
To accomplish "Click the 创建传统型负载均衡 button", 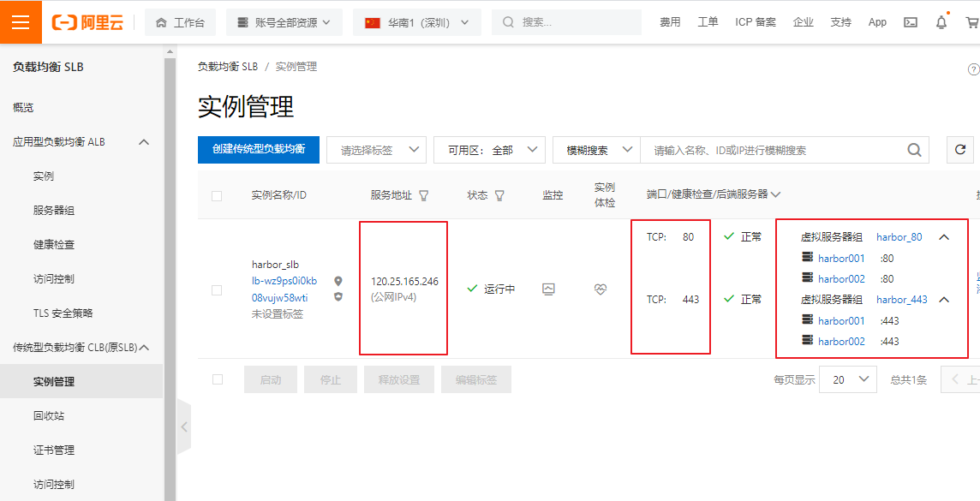I will (259, 150).
